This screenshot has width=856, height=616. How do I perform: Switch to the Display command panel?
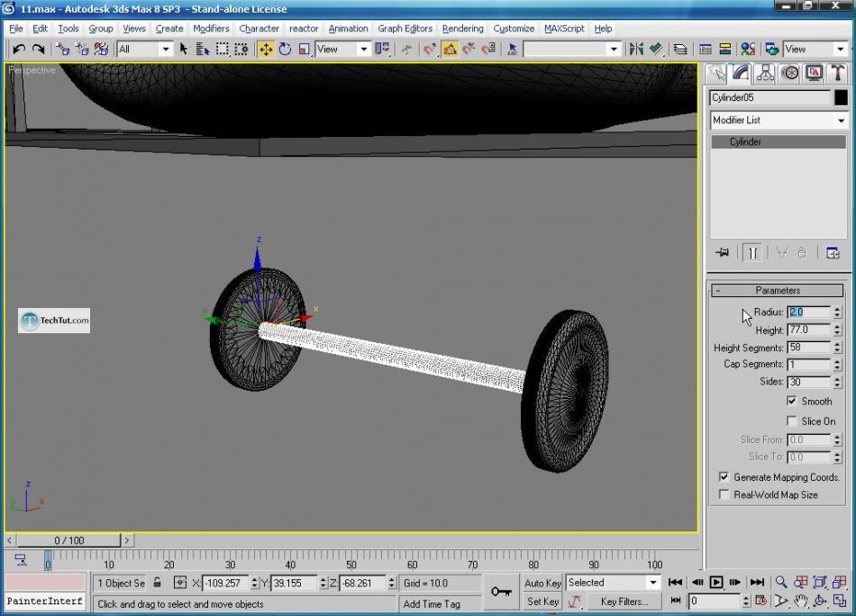(x=814, y=74)
